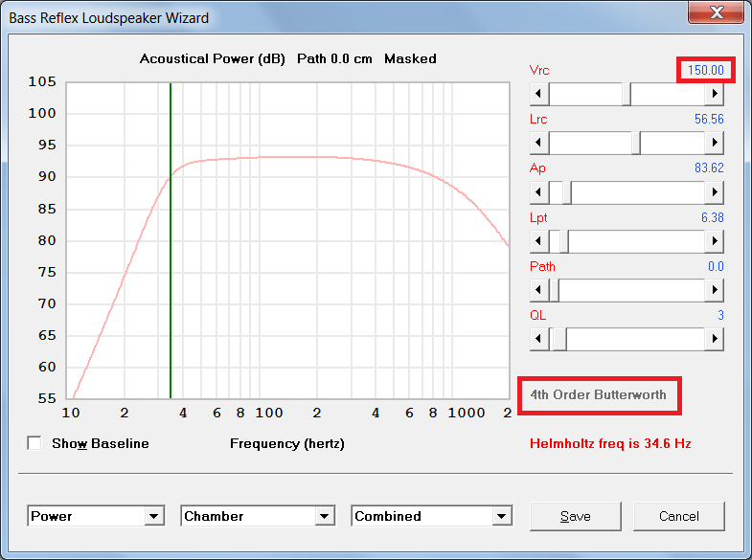Click the red Vrc parameter label

539,71
